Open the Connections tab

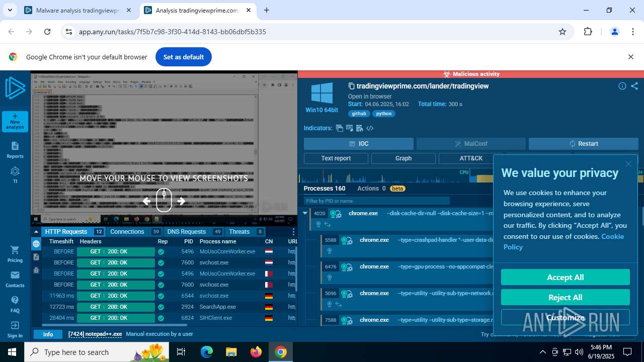135,232
